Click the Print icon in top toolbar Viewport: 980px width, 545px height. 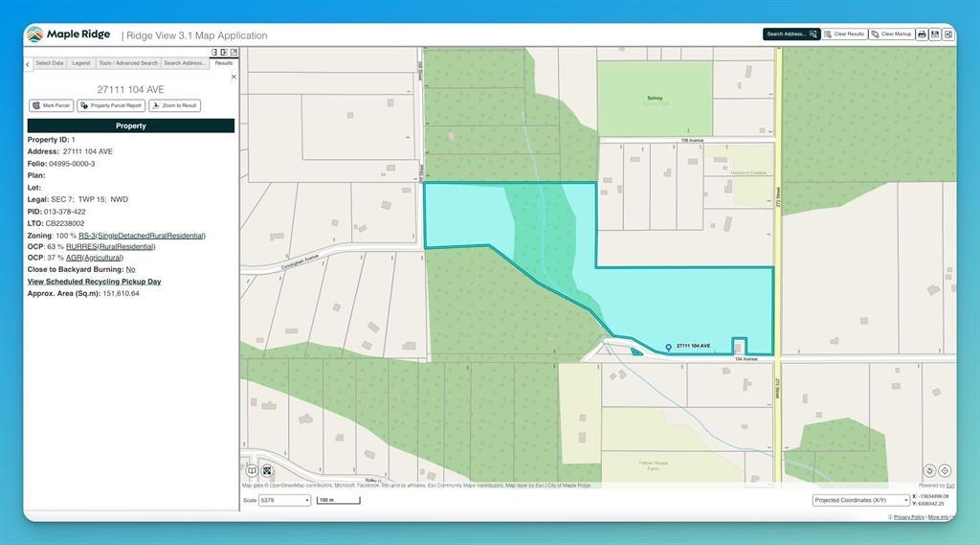point(922,34)
